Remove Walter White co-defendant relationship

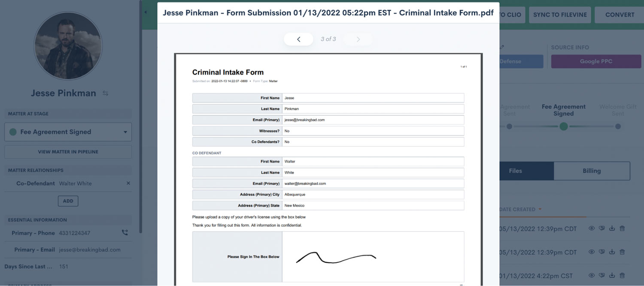click(x=128, y=183)
